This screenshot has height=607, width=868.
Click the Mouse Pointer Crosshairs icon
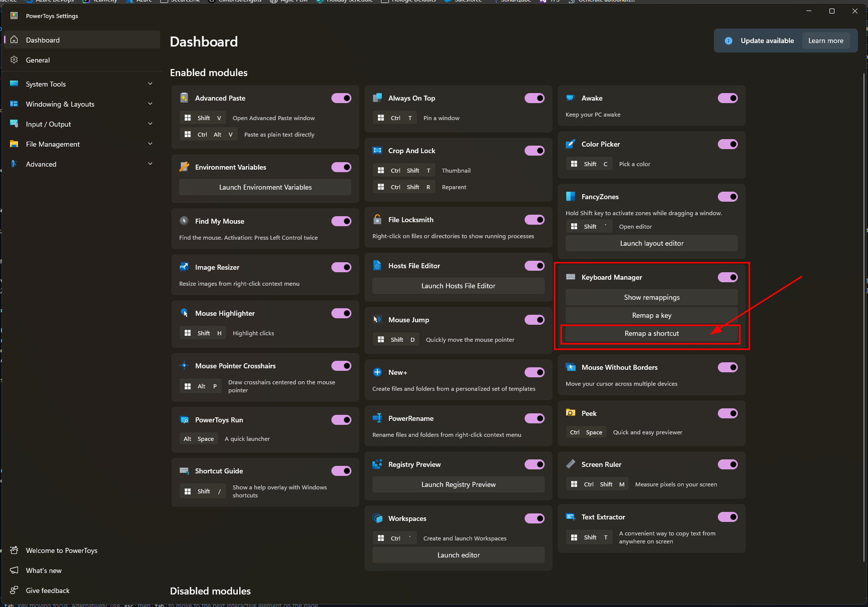[184, 366]
